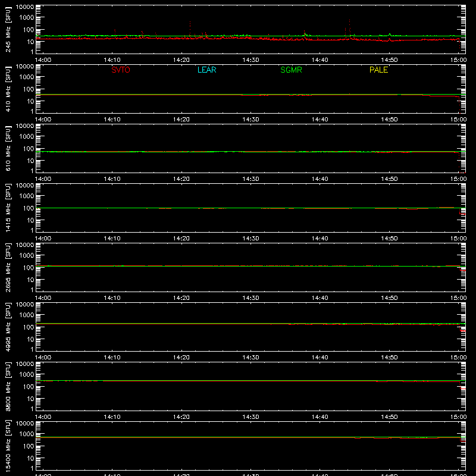The image size is (476, 476).
Task: Click 14:10 label under the 245 MHz panel
Action: (x=112, y=60)
